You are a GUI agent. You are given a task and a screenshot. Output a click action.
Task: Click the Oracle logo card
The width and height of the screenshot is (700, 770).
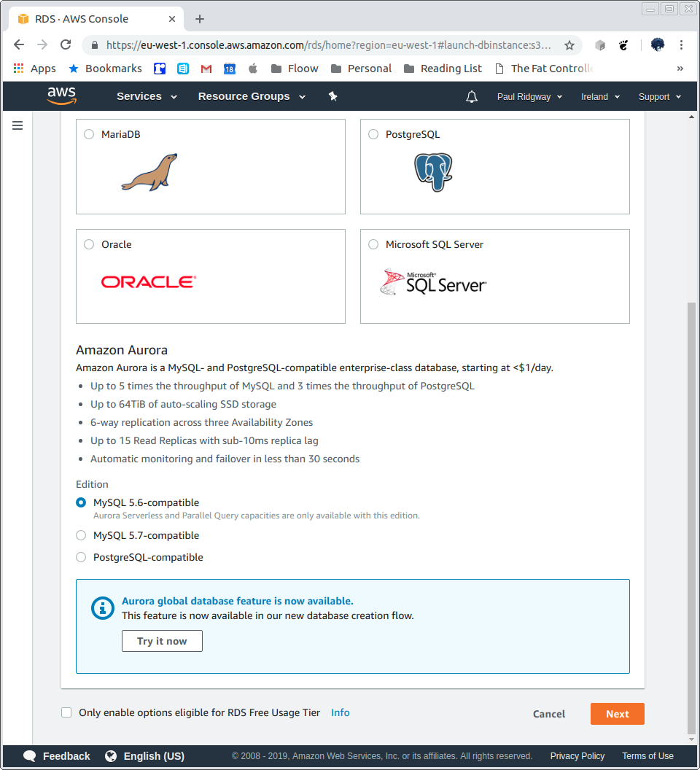tap(148, 281)
